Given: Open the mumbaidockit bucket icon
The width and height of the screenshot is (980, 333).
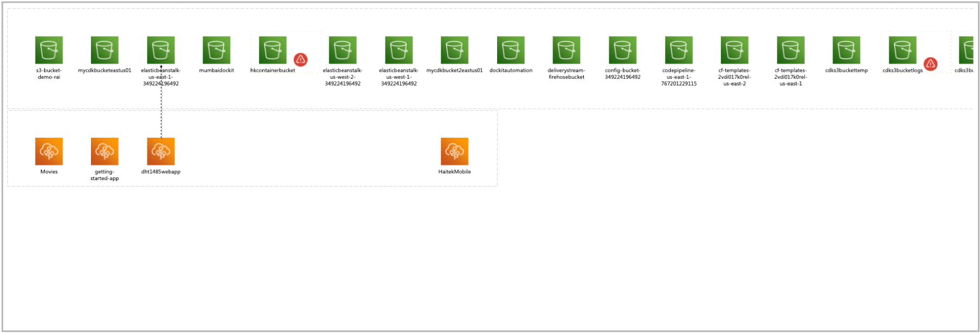Looking at the screenshot, I should [x=217, y=50].
